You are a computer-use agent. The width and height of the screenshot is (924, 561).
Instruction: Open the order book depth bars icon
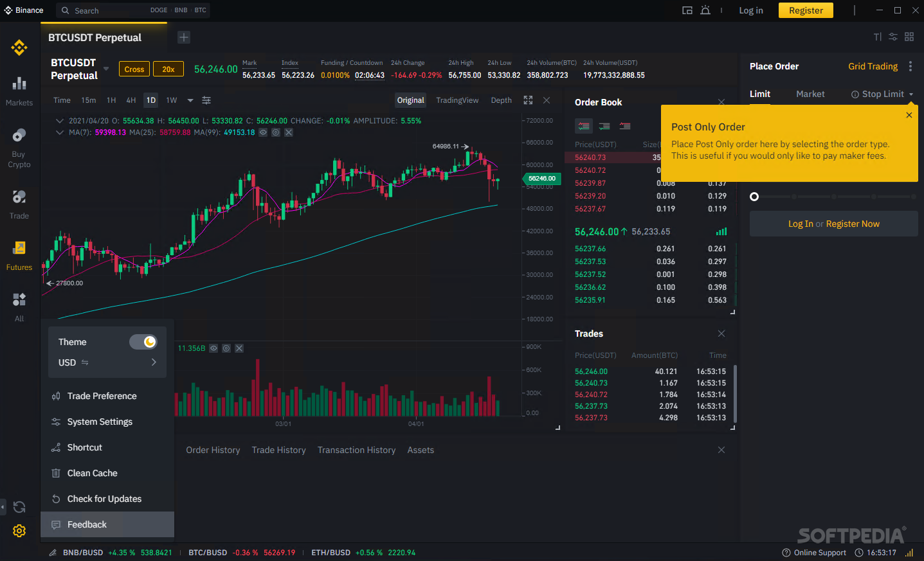click(721, 231)
